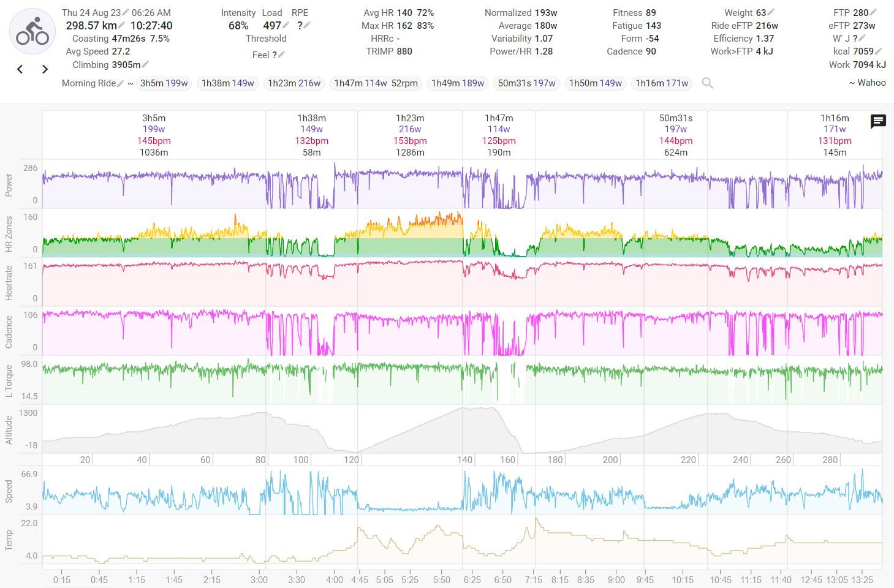
Task: Edit the Climbing 3905m pencil icon
Action: click(x=145, y=64)
